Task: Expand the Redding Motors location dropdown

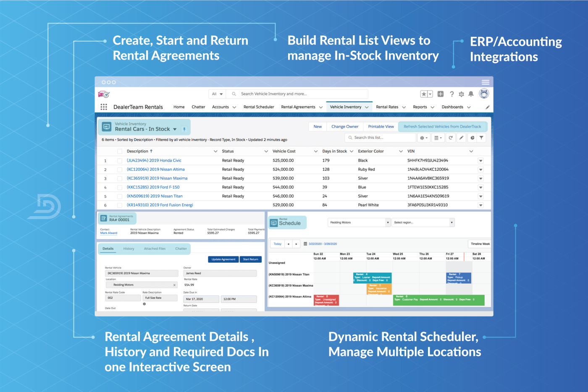Action: [388, 222]
